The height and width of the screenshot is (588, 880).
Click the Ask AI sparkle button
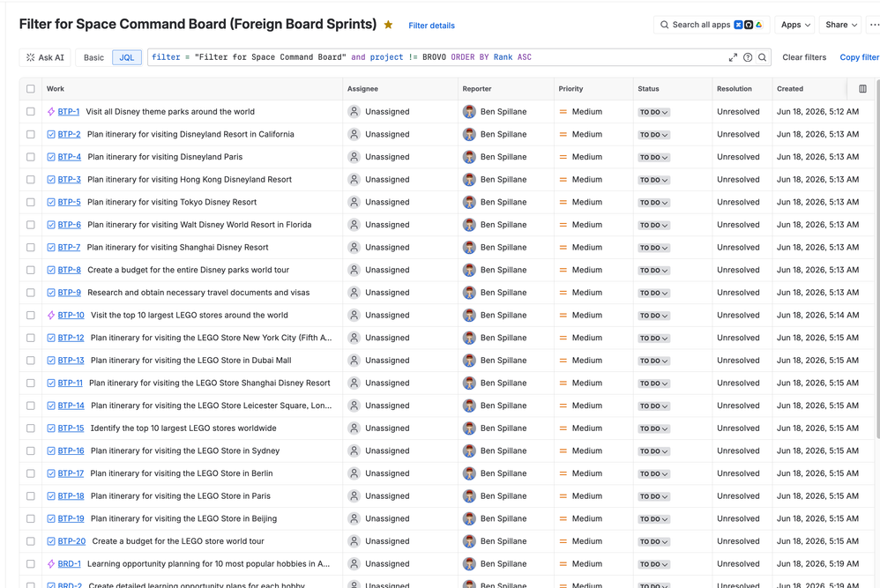pos(45,57)
